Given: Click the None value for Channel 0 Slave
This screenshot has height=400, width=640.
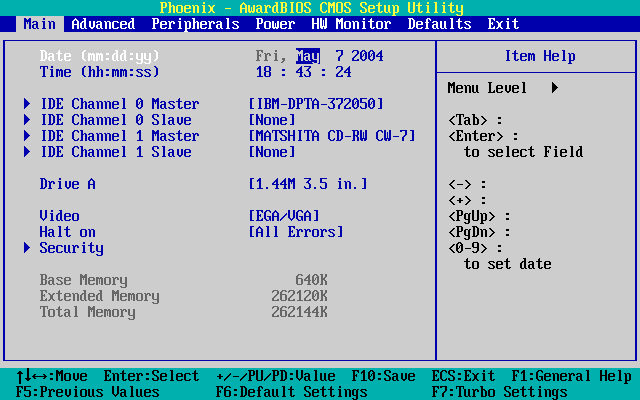Looking at the screenshot, I should 272,120.
